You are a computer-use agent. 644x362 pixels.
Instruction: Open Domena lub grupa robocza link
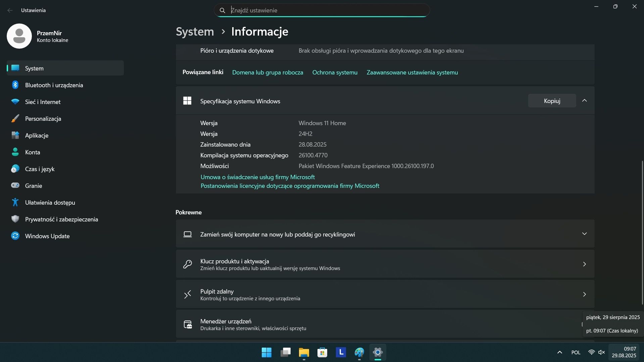pos(267,72)
